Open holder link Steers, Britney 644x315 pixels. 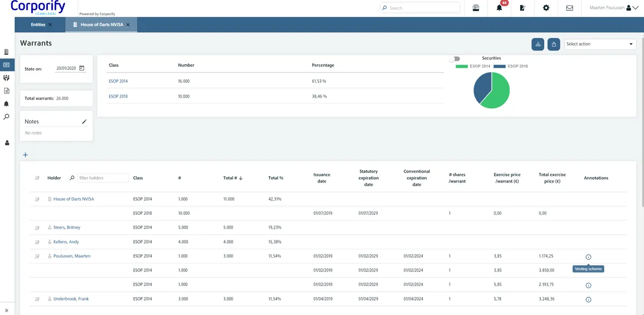tap(67, 228)
